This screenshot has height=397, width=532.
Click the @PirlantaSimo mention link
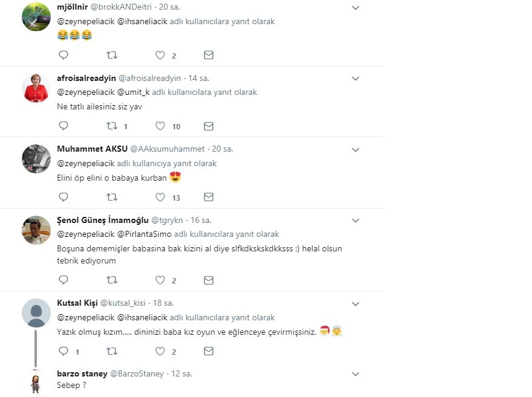point(142,234)
